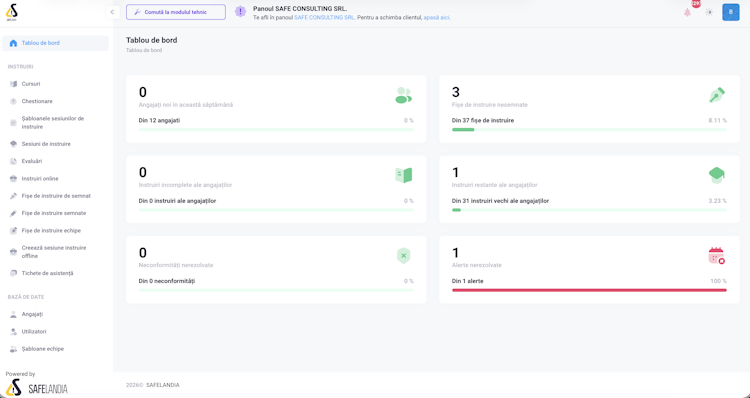The height and width of the screenshot is (398, 750).
Task: Open 'Sesiuni de instruire' menu item
Action: click(x=46, y=144)
